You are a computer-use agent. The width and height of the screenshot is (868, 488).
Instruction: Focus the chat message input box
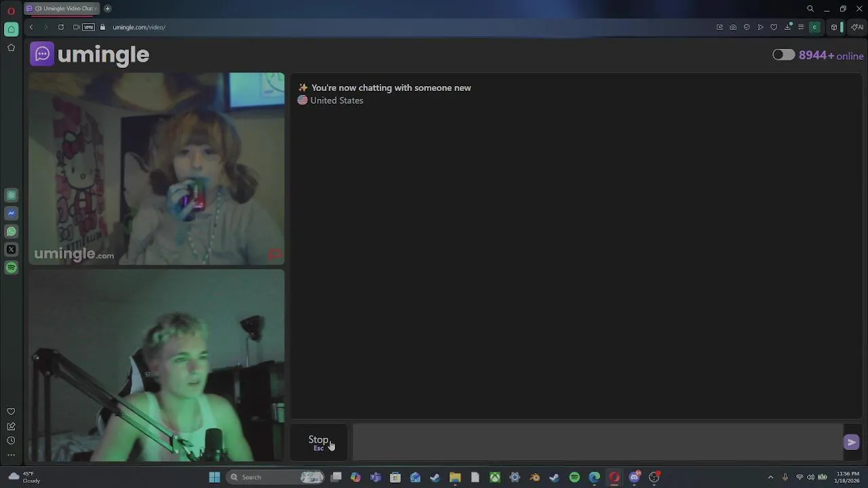(x=597, y=443)
